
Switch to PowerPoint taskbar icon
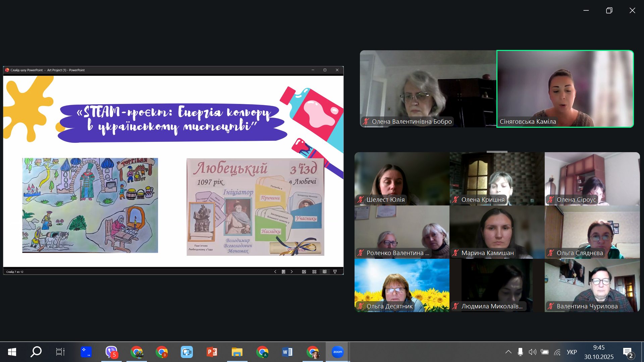(212, 352)
